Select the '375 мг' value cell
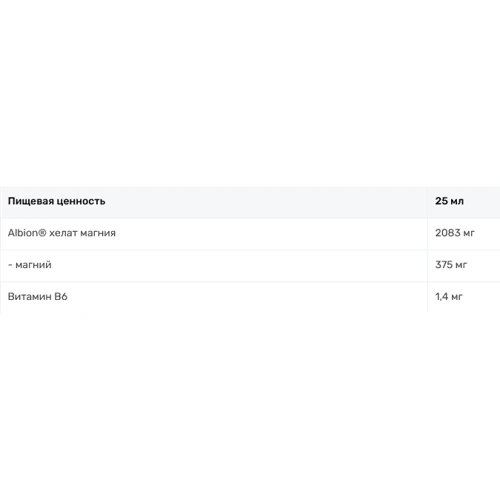This screenshot has height=500, width=500. pos(464,265)
